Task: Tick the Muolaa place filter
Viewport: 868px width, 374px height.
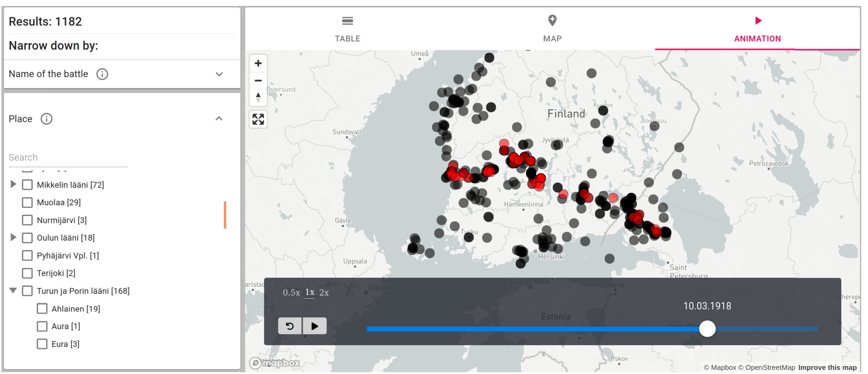Action: click(x=27, y=202)
